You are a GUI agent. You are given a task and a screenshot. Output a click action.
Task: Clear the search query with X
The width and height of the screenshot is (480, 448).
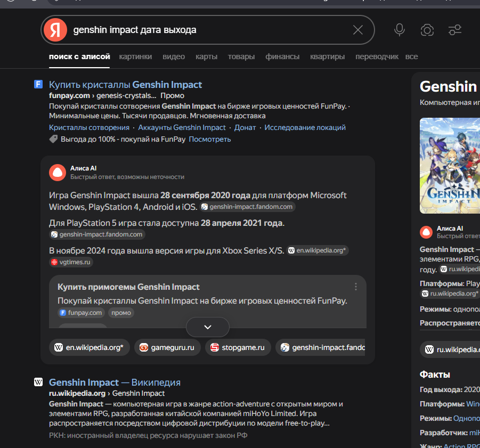coord(358,30)
